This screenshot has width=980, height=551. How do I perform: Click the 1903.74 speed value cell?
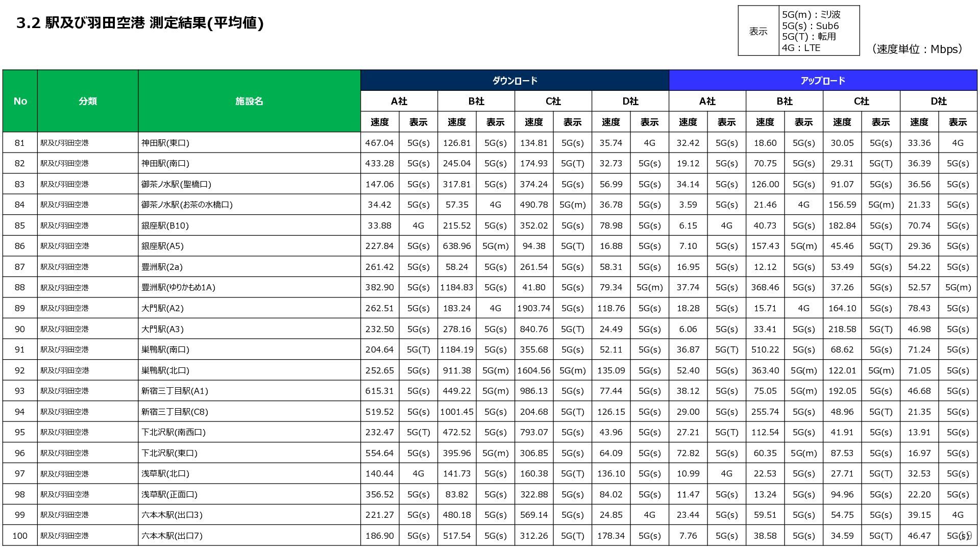pos(533,308)
